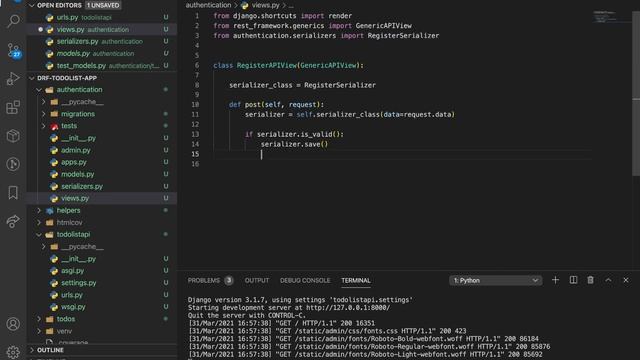Open the terminal selector '1: Python' dropdown
640x360 pixels.
coord(496,280)
